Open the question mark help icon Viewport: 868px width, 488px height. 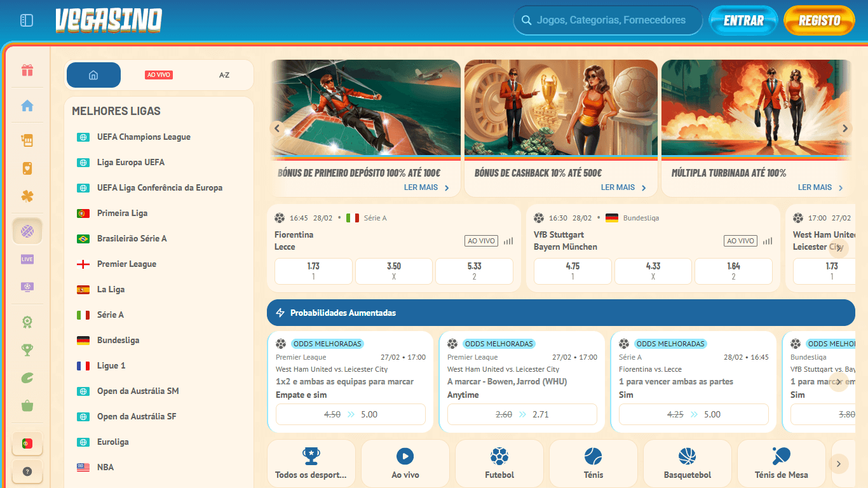[27, 471]
